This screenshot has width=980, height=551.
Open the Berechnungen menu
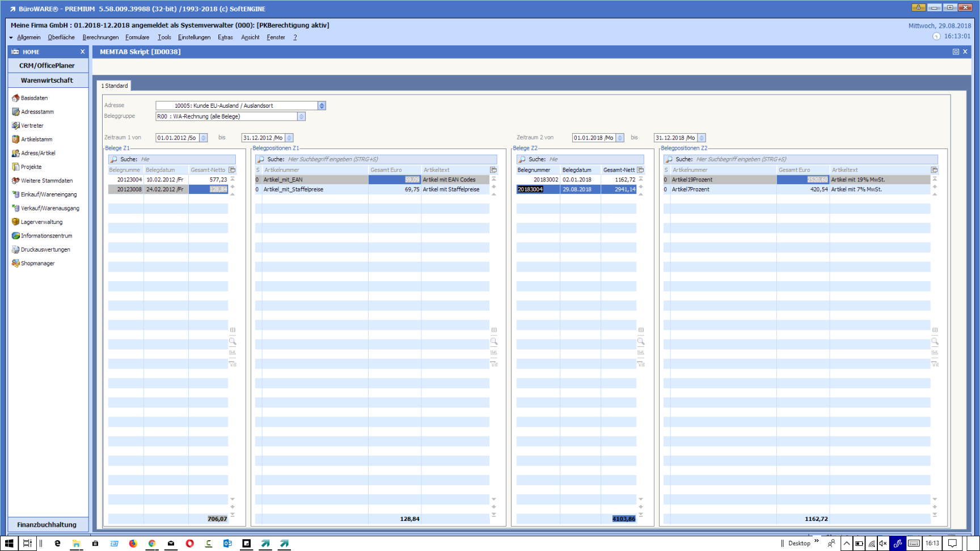pyautogui.click(x=100, y=37)
